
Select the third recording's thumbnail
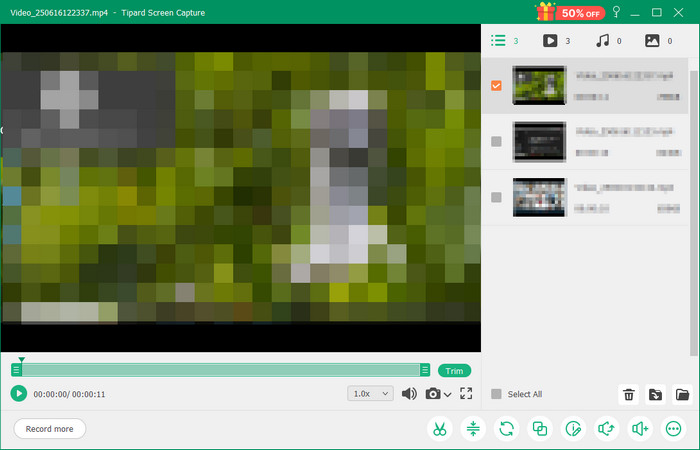(539, 197)
